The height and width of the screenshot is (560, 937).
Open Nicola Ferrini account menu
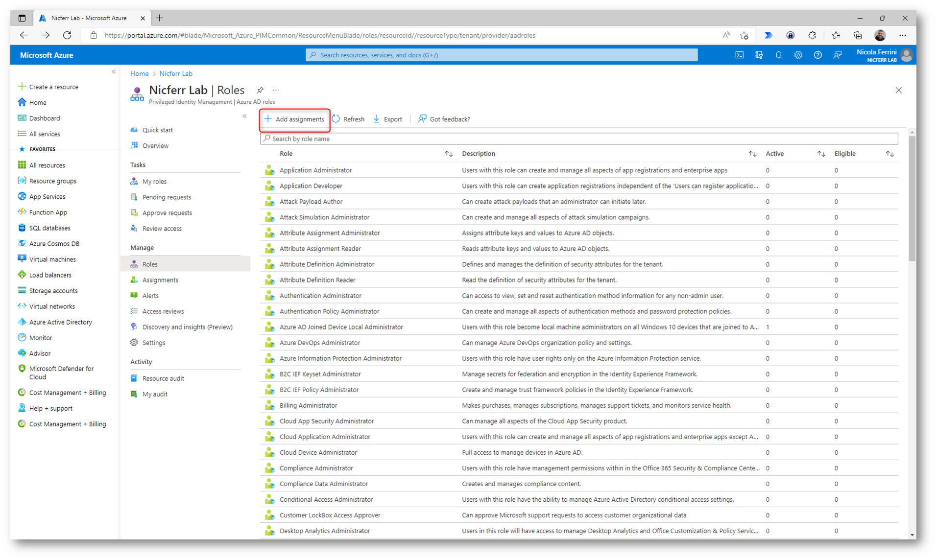coord(885,55)
